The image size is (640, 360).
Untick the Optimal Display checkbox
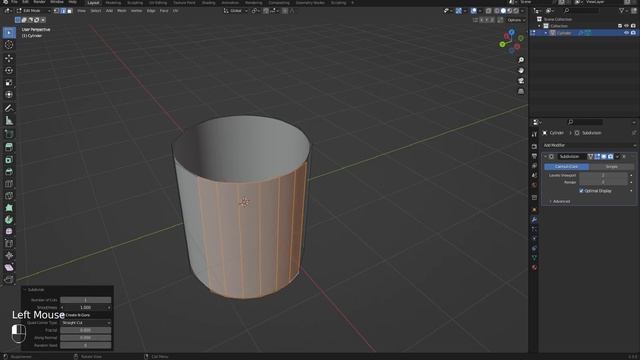(581, 191)
